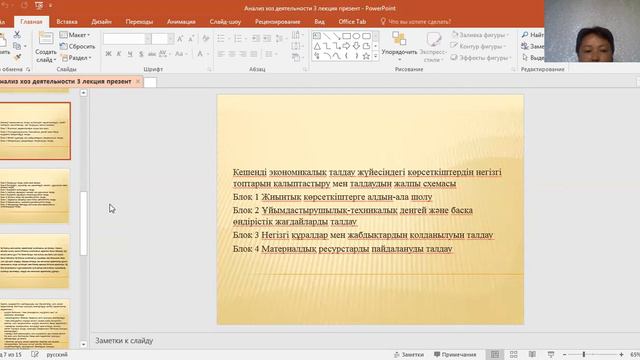Open the change case Aa dropdown
Image resolution: width=640 pixels, height=360 pixels.
coord(180,54)
